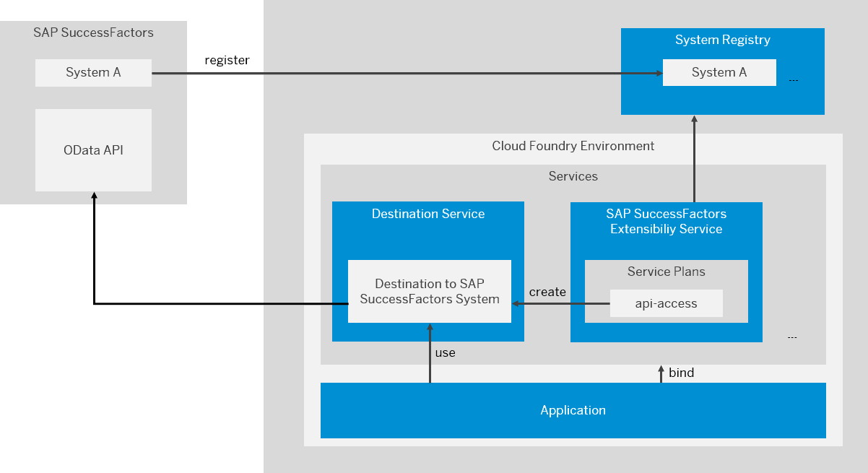The height and width of the screenshot is (473, 868).
Task: Select the use arrow label
Action: 446,353
